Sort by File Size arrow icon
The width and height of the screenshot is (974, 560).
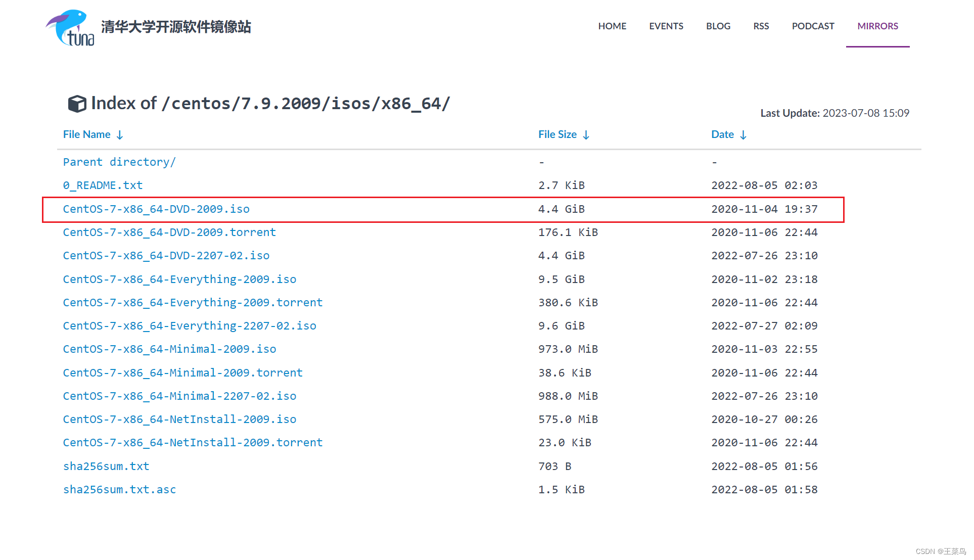pos(586,135)
